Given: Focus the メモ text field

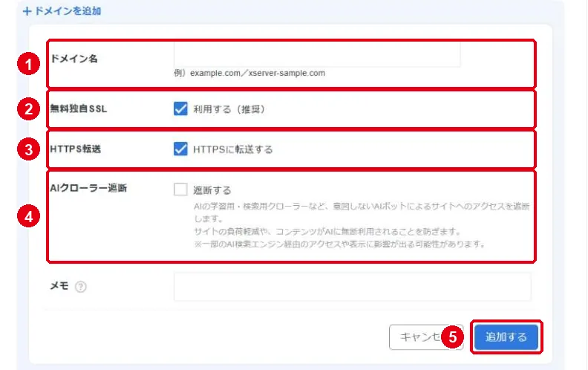Looking at the screenshot, I should coord(353,287).
